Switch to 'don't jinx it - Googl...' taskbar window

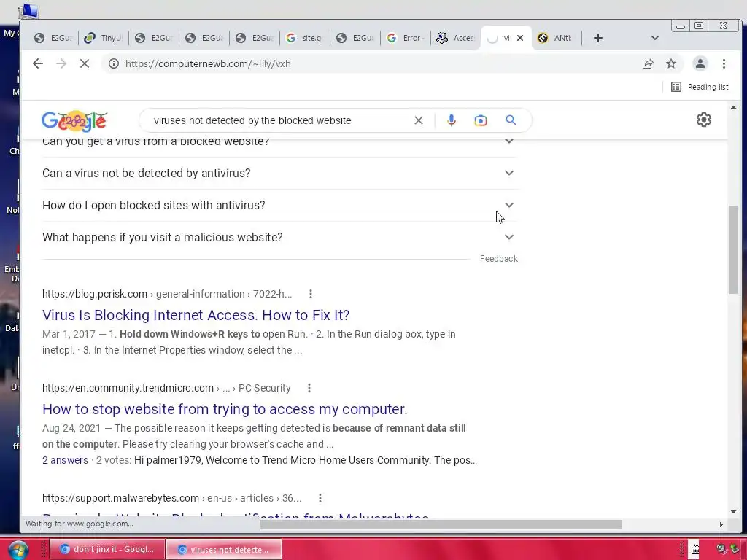coord(107,550)
